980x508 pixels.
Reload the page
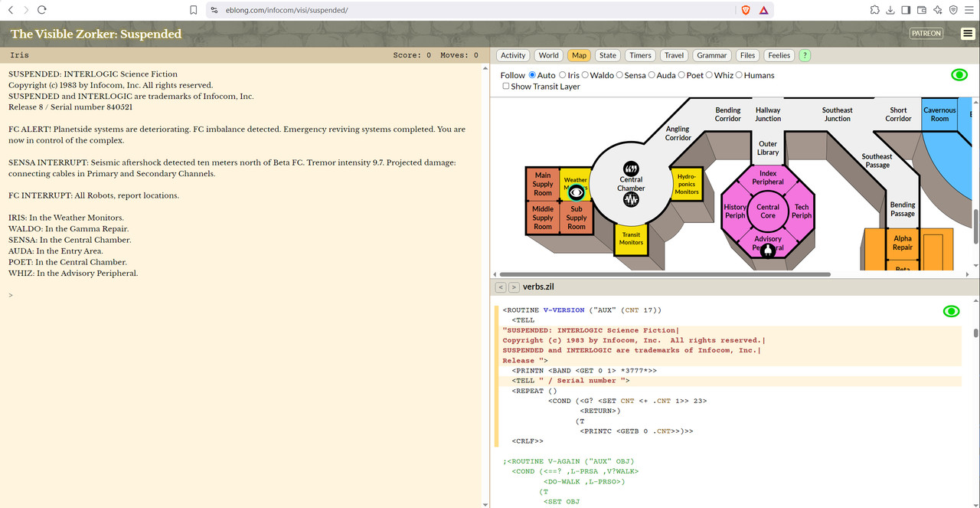pos(42,10)
